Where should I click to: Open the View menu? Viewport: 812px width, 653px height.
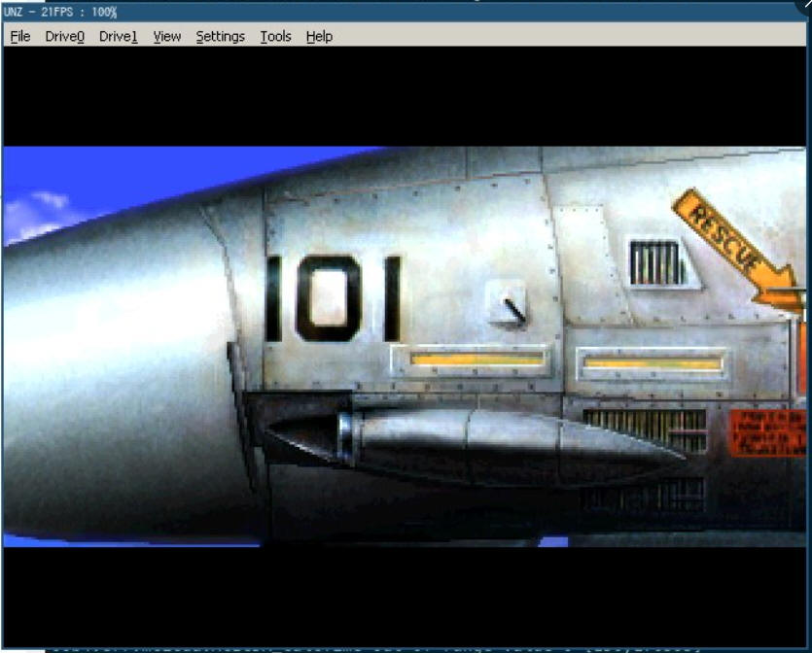pos(166,37)
